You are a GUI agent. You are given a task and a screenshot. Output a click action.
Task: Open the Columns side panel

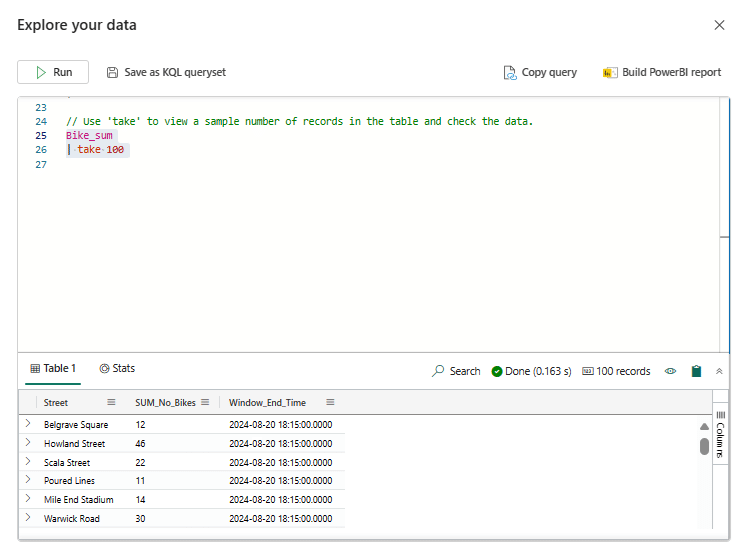[x=720, y=435]
